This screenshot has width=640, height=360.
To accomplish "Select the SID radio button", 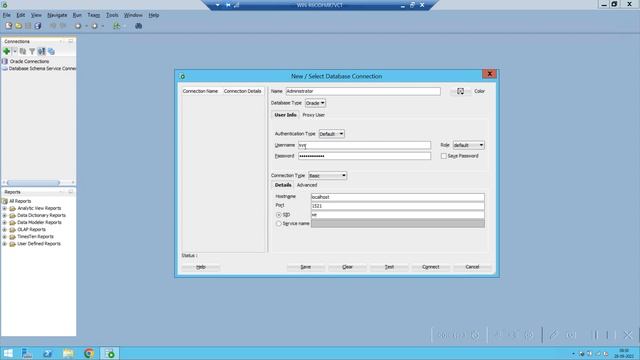I will pyautogui.click(x=279, y=215).
